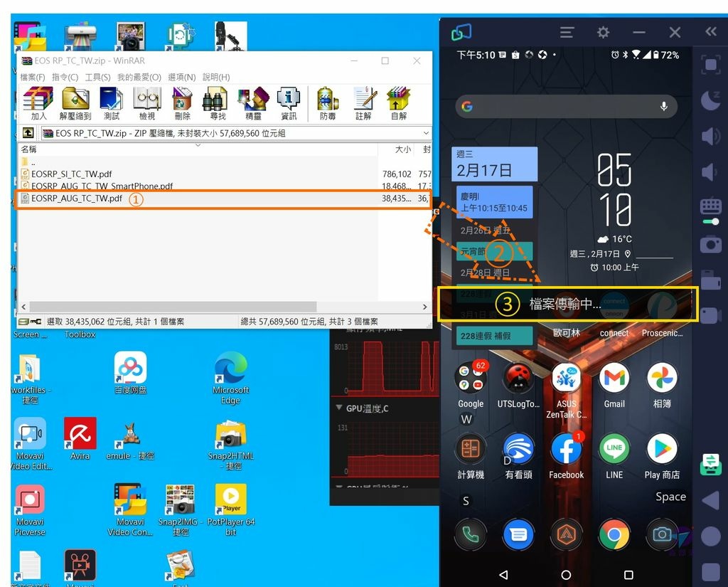Click the 刪除 (Delete) toolbar icon
The width and height of the screenshot is (728, 587).
coord(183,103)
